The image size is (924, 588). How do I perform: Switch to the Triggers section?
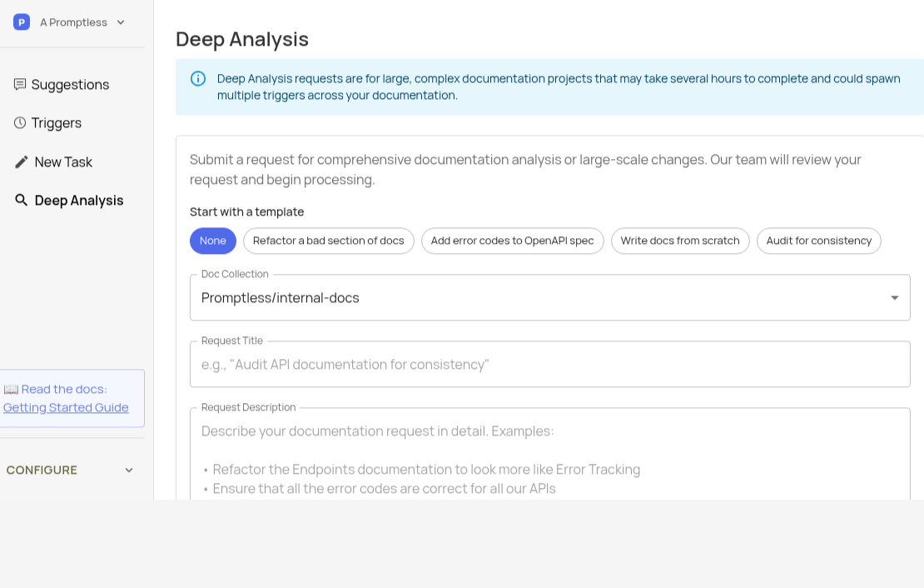click(57, 122)
